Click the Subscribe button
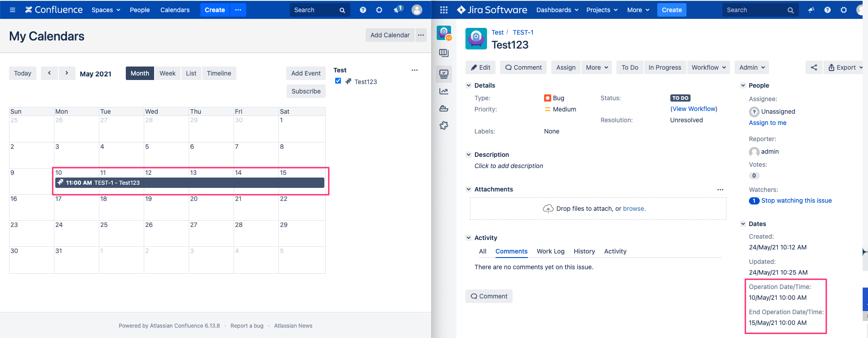The image size is (868, 338). [x=306, y=91]
